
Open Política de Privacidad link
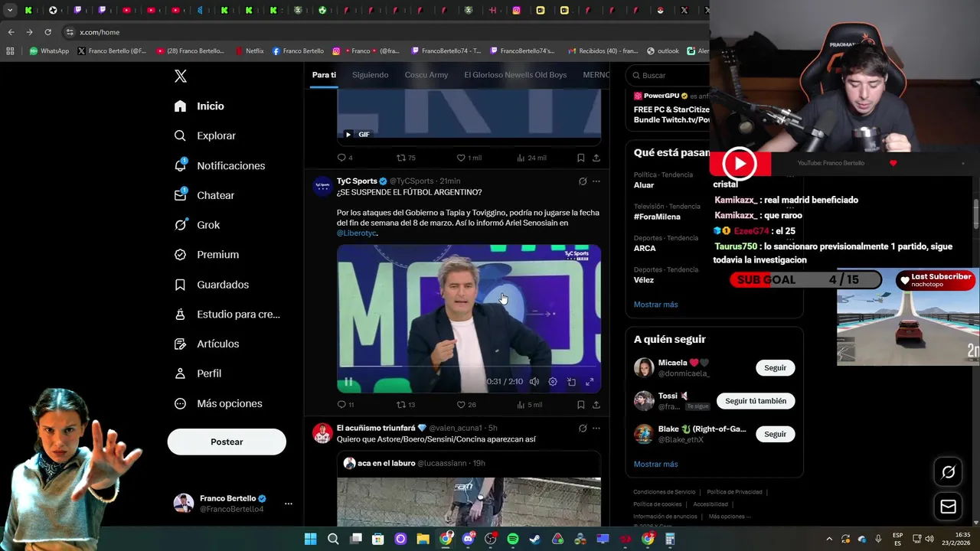coord(734,492)
